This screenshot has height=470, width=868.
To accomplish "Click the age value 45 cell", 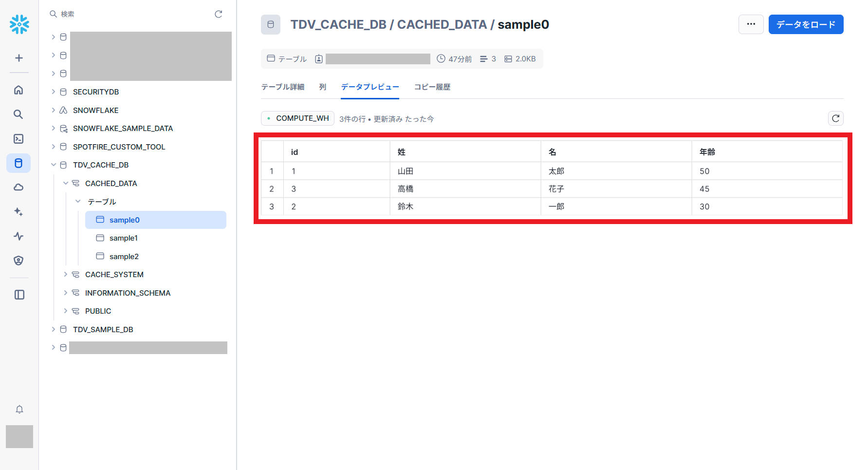I will [x=767, y=189].
